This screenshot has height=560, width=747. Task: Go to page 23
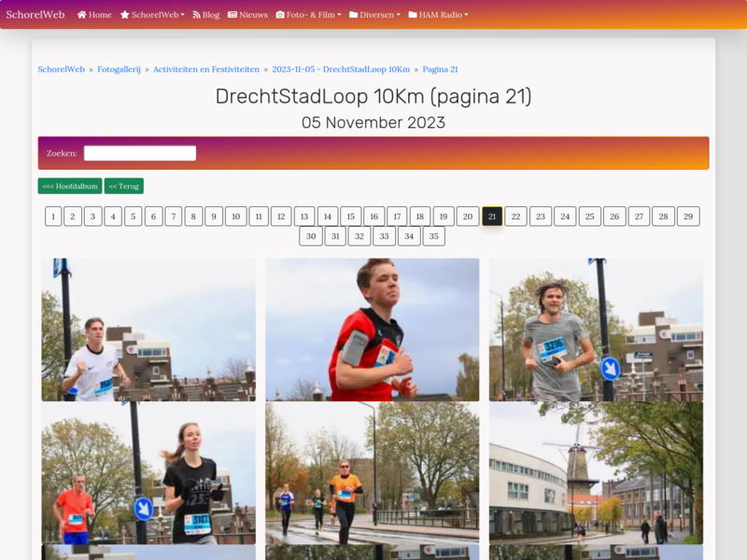pos(541,217)
